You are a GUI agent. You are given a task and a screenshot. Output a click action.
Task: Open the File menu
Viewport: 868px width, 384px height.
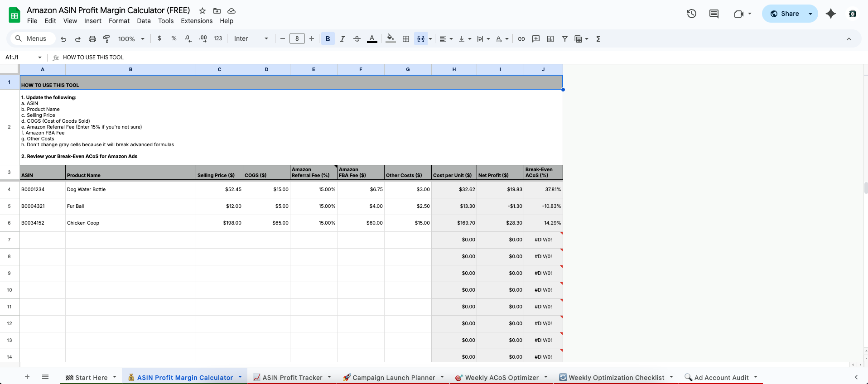[x=32, y=21]
